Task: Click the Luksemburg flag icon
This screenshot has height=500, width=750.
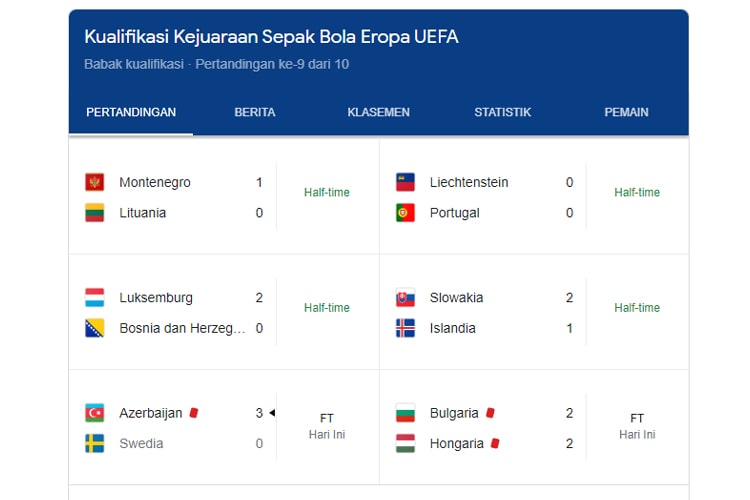Action: click(95, 298)
